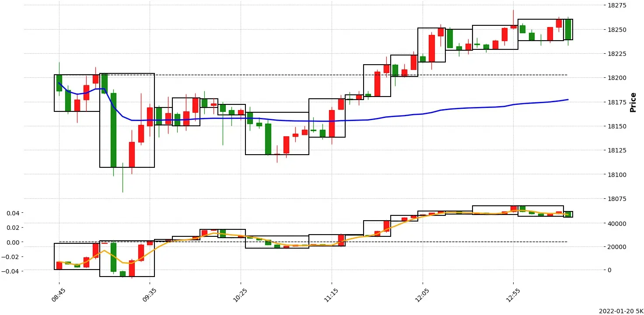The image size is (644, 315).
Task: Click the 18250 price axis value
Action: tap(617, 30)
